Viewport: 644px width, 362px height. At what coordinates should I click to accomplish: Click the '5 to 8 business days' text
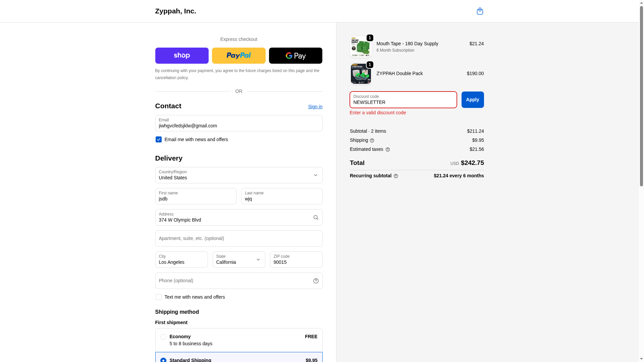pyautogui.click(x=191, y=344)
